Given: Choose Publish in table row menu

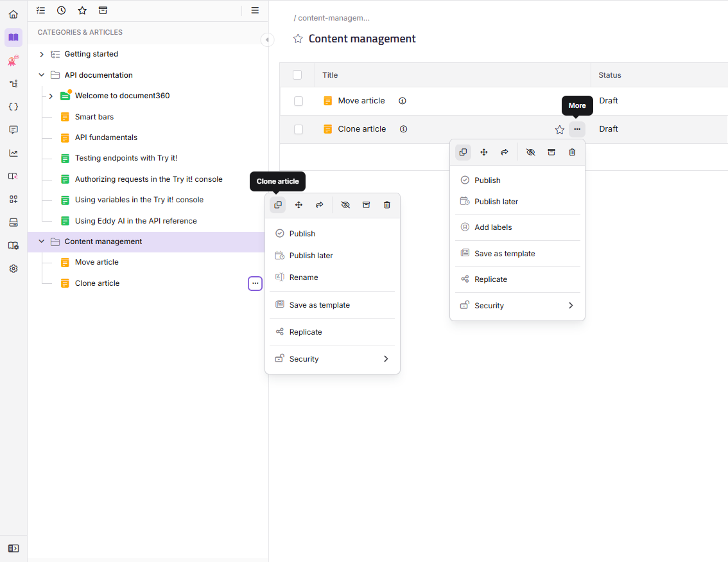Looking at the screenshot, I should [517, 180].
